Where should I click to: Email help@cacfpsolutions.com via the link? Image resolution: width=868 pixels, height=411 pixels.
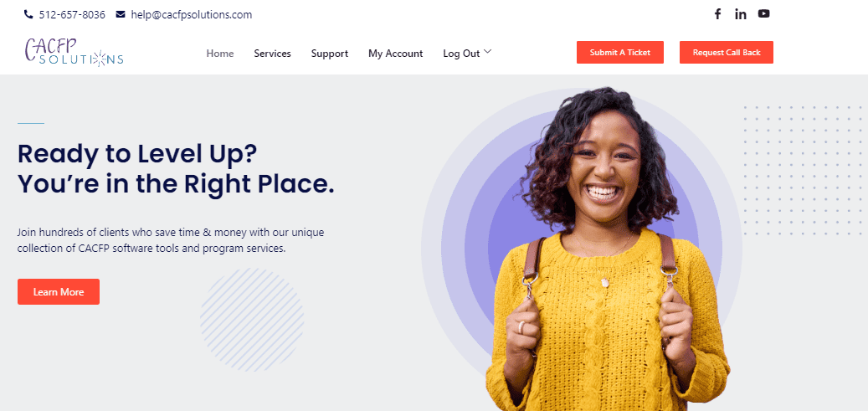[x=192, y=15]
